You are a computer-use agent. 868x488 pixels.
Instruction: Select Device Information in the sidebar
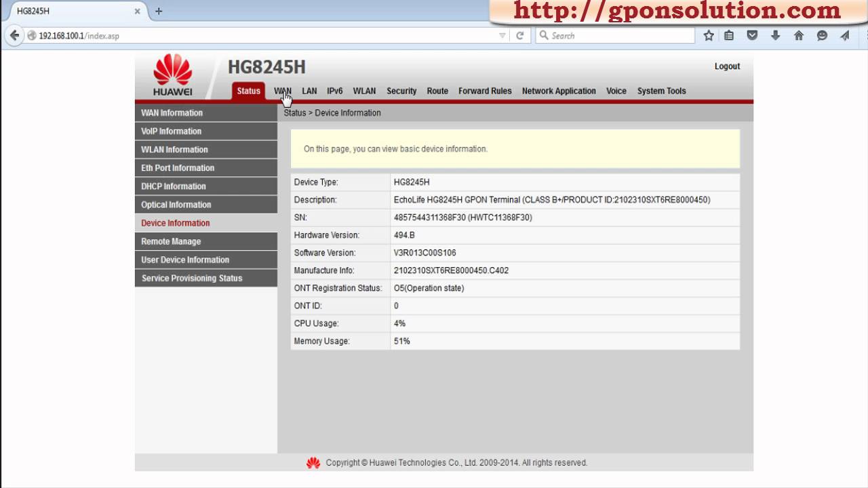click(206, 223)
